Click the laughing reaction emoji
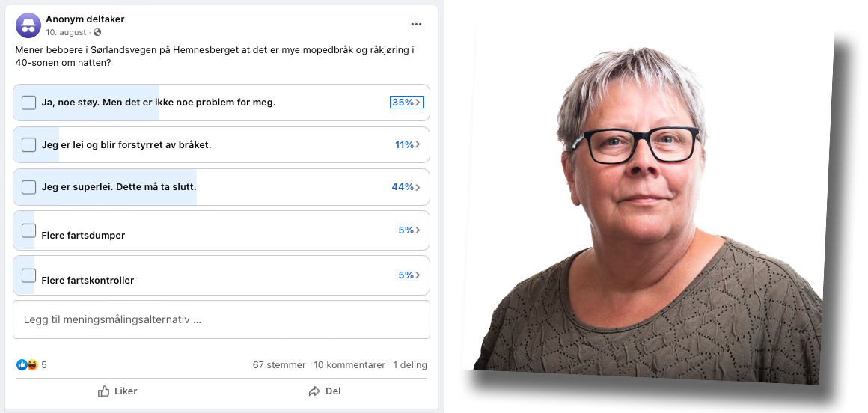868x413 pixels. click(x=32, y=365)
